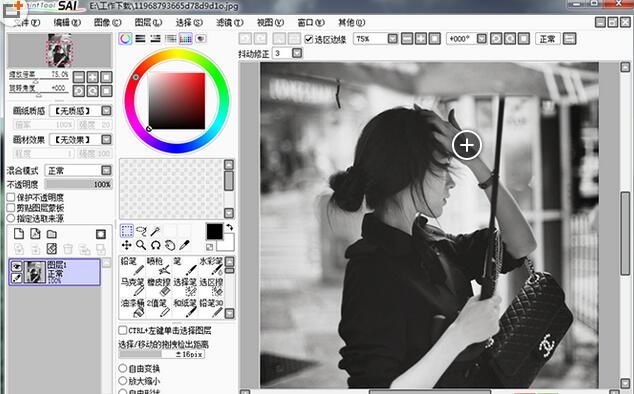Select 指定选取来源 option

(x=11, y=218)
